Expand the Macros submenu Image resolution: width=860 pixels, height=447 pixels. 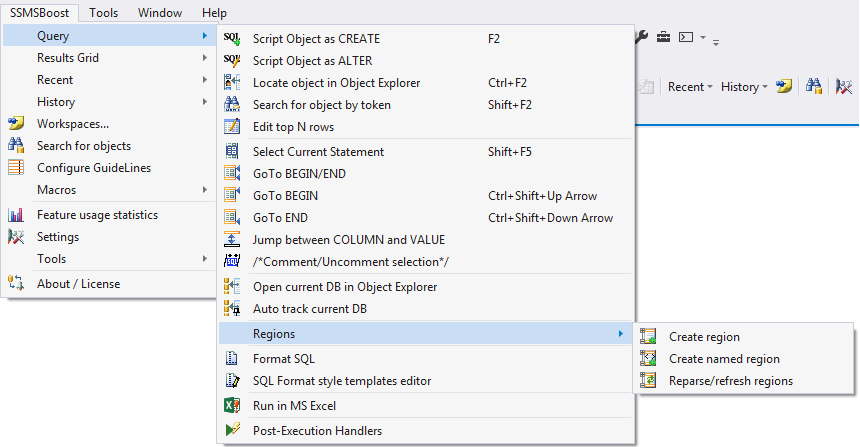click(x=109, y=190)
